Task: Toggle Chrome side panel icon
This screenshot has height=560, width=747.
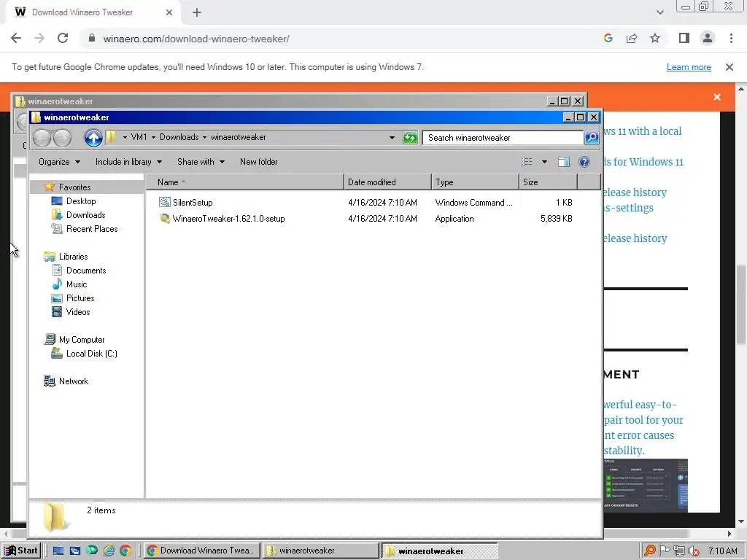Action: tap(684, 38)
